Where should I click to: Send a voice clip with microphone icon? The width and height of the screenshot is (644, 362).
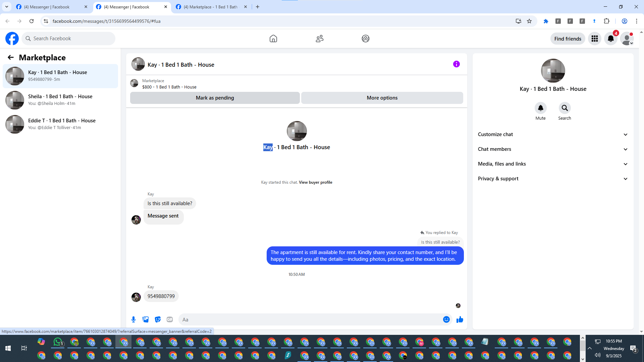tap(133, 319)
